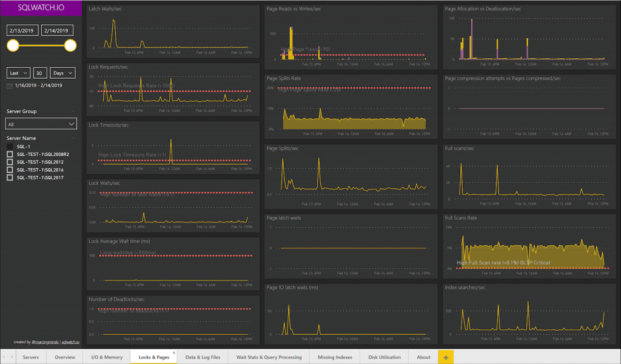Switch to the Disk Utilisation tab
This screenshot has height=364, width=621.
[x=384, y=357]
